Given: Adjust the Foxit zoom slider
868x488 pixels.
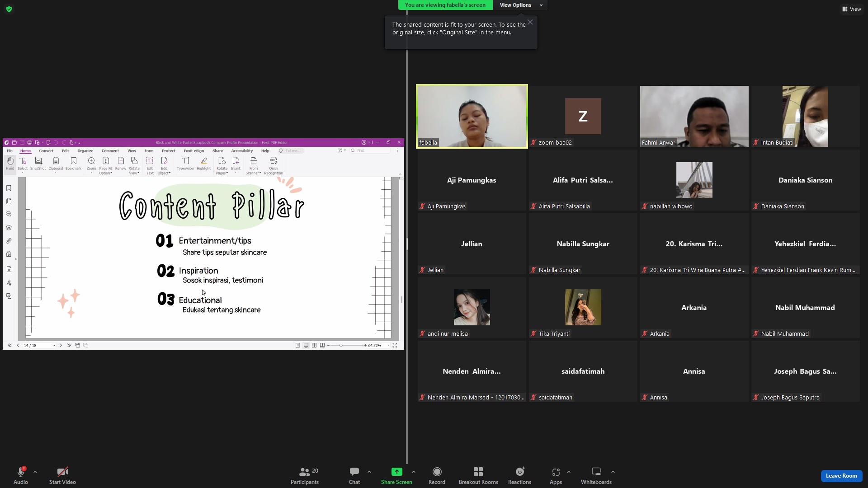Looking at the screenshot, I should (341, 345).
